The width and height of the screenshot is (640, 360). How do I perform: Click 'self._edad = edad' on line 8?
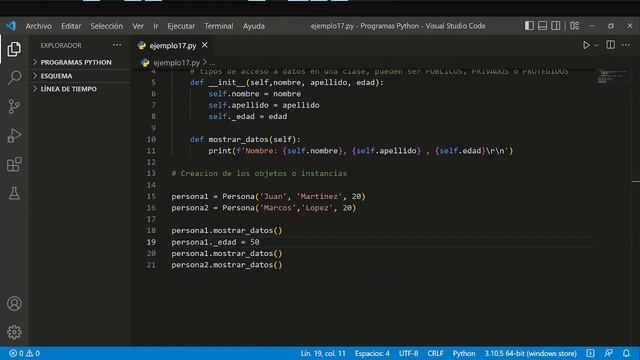pyautogui.click(x=248, y=117)
